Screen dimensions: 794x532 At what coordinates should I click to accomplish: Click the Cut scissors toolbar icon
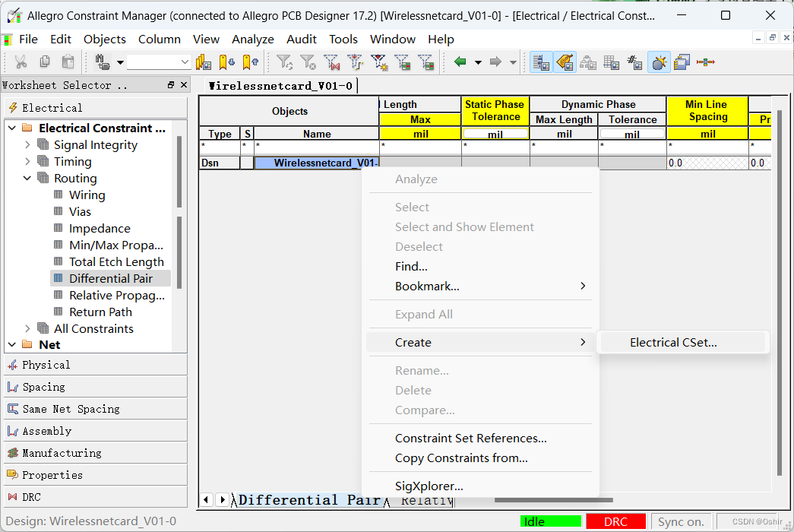(21, 62)
